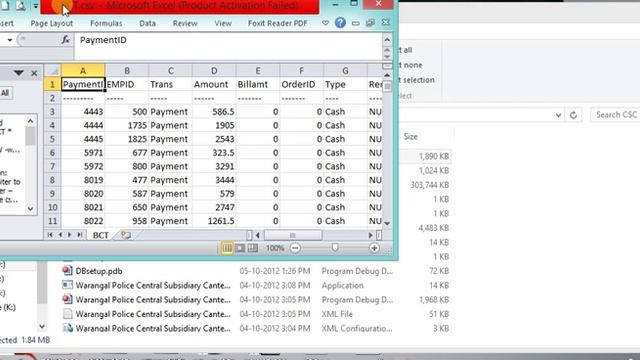Open Explorer address bar dropdown

[558, 116]
